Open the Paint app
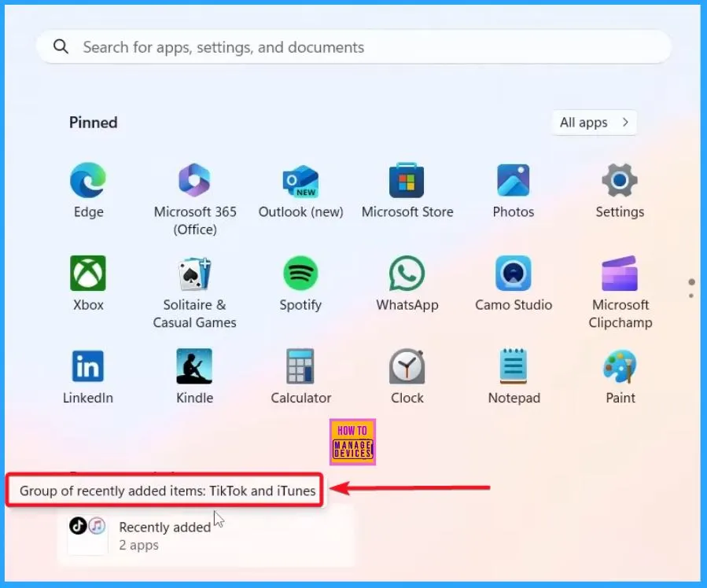This screenshot has width=707, height=588. (620, 377)
